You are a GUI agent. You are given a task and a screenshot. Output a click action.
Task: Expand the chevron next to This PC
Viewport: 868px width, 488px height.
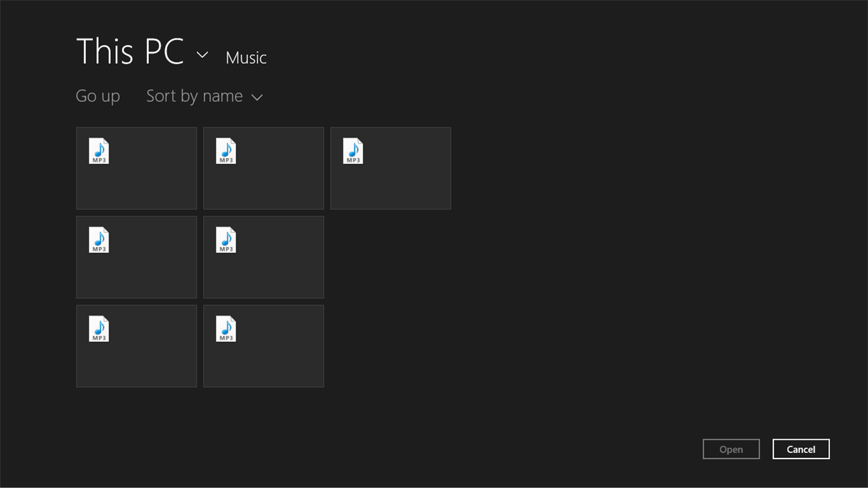(x=203, y=55)
